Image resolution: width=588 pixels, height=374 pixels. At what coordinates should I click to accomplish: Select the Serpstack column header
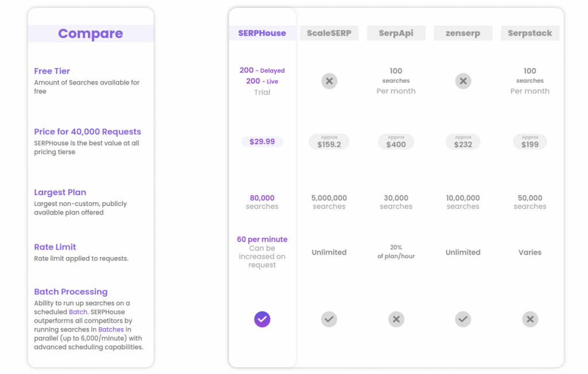[x=530, y=33]
